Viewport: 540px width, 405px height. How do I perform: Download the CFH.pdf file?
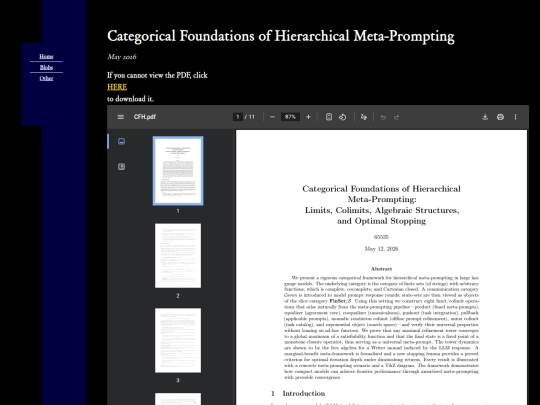coord(485,117)
